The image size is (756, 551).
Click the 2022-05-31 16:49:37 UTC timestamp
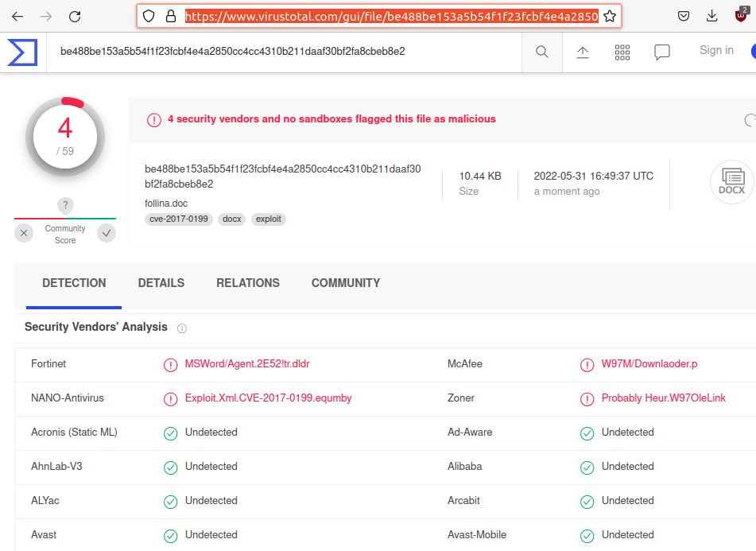tap(594, 177)
